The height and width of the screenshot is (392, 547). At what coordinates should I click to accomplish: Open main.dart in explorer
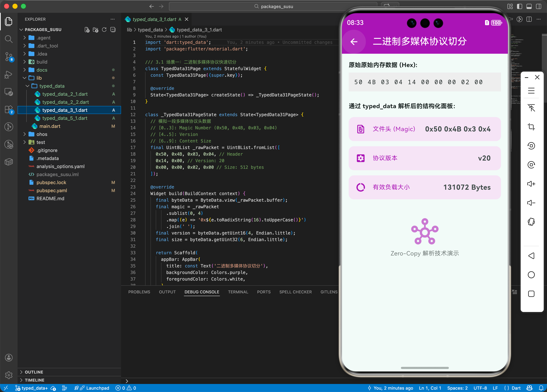click(x=50, y=126)
